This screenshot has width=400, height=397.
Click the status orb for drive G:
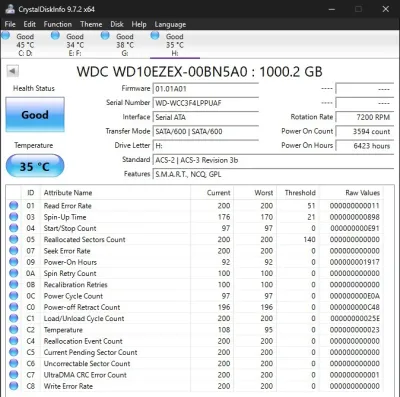tap(105, 35)
